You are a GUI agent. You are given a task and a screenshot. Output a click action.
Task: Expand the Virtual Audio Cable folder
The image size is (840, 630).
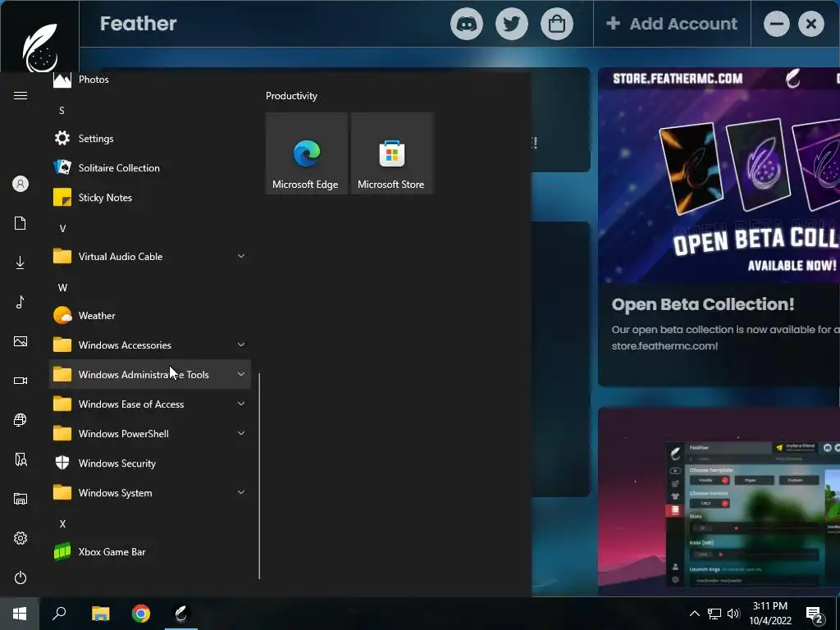(150, 256)
